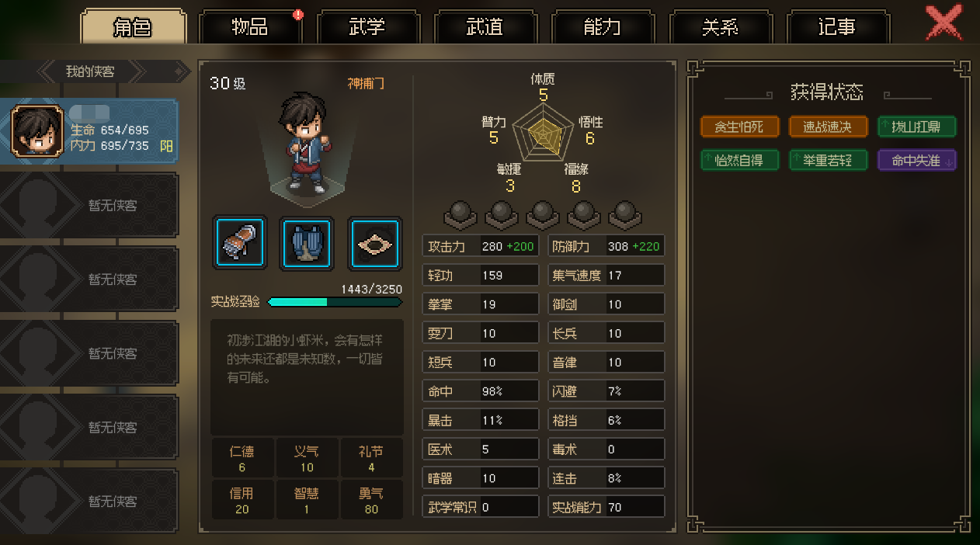Select the second empty 暂无侠客 slot
Screen dimensions: 980x545
[89, 279]
